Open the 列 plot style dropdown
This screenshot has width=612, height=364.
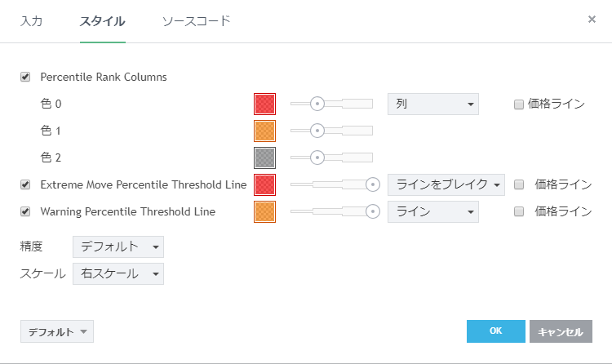432,104
